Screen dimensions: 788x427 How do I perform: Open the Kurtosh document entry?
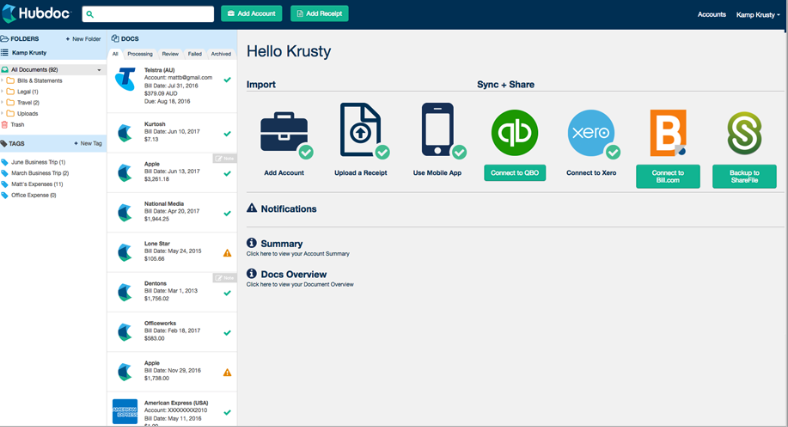tap(172, 133)
